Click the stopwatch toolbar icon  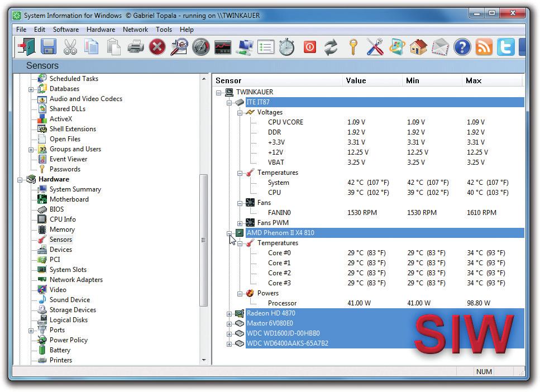click(286, 47)
